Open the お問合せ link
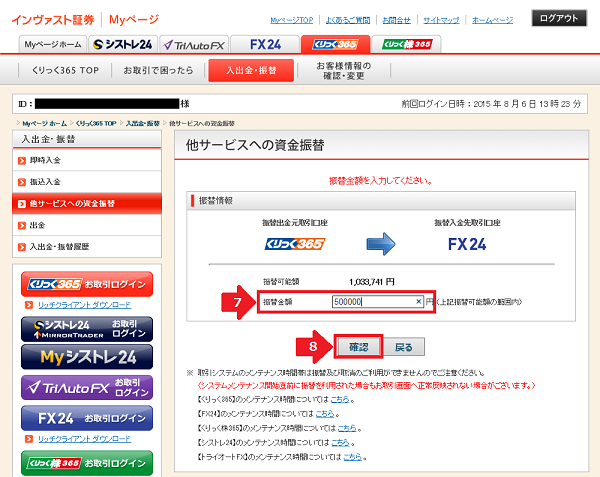 pyautogui.click(x=396, y=20)
